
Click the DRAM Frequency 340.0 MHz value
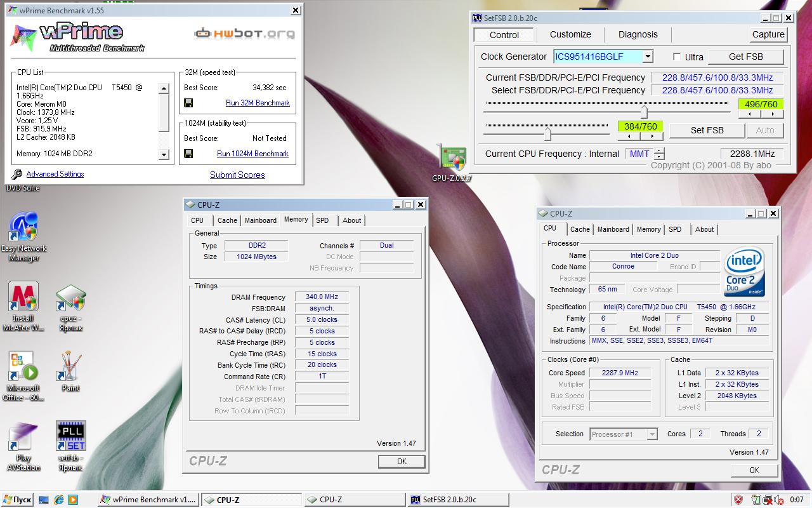322,297
